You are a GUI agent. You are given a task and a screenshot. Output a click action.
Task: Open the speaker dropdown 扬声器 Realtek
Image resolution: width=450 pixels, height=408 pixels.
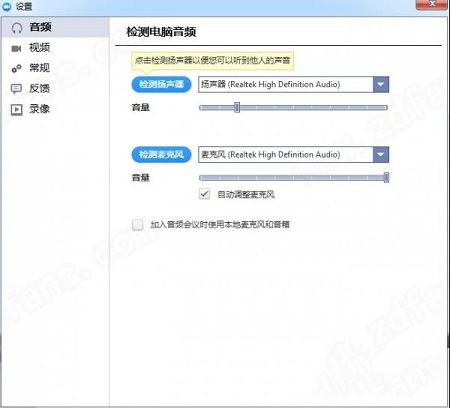[293, 84]
